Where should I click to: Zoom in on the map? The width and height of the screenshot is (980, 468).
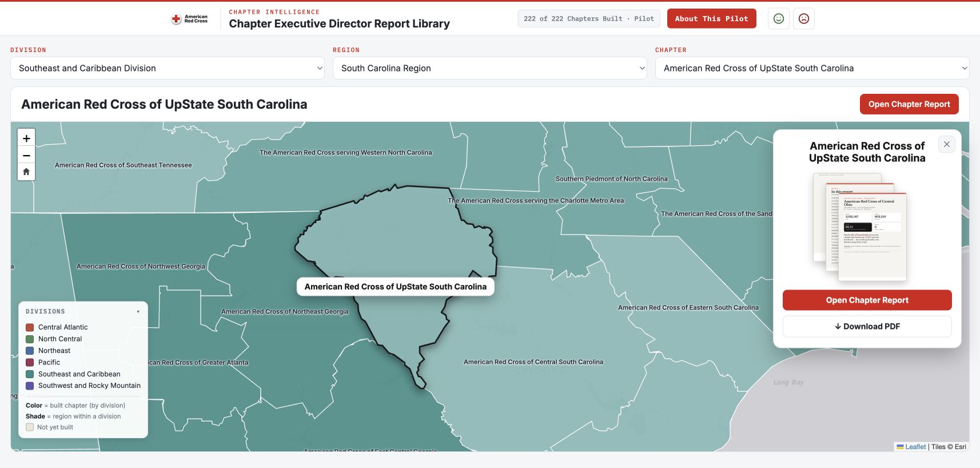(26, 138)
